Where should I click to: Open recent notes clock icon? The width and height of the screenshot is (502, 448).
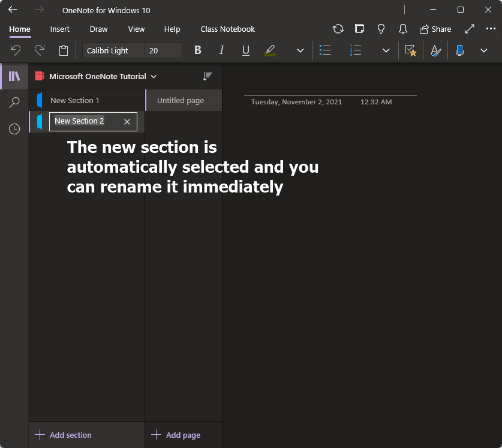[14, 129]
